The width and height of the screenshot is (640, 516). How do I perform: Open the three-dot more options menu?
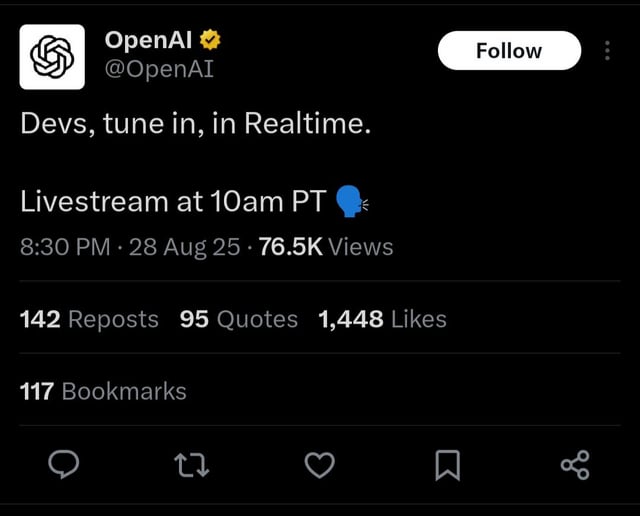[x=607, y=51]
